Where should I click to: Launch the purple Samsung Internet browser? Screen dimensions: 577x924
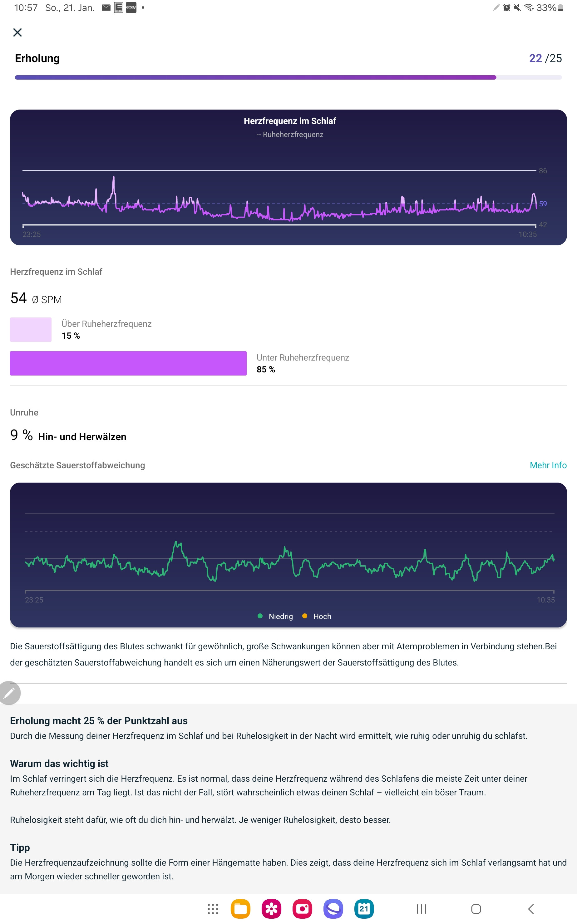pyautogui.click(x=333, y=909)
